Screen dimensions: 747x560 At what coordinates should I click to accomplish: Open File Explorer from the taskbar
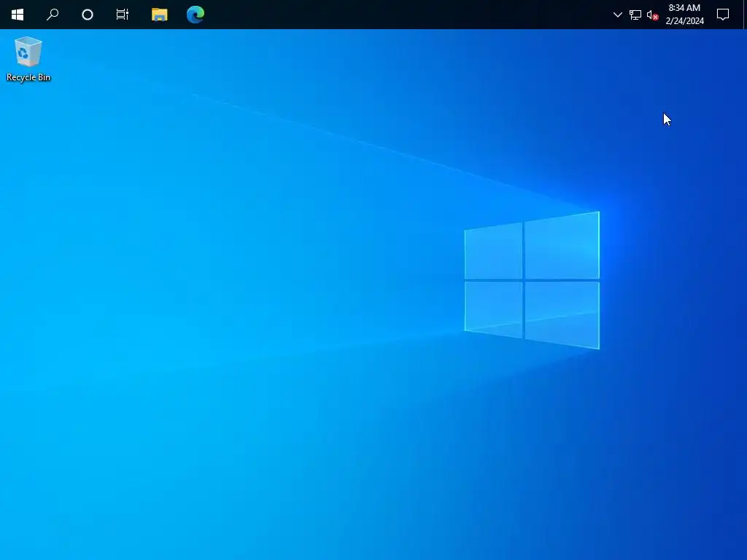coord(160,15)
